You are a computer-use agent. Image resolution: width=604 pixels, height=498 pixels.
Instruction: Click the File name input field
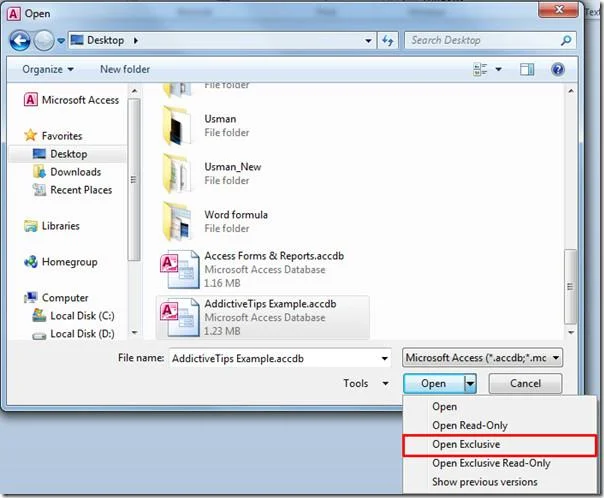(274, 359)
